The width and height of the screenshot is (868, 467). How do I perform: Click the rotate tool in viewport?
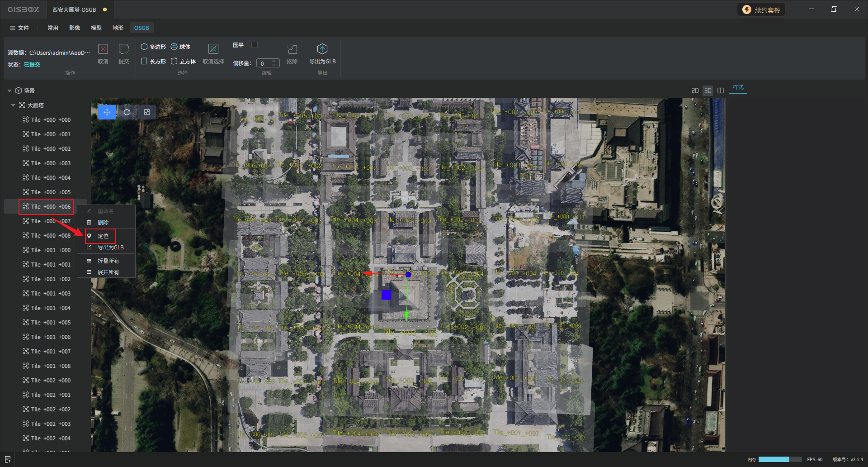click(127, 112)
